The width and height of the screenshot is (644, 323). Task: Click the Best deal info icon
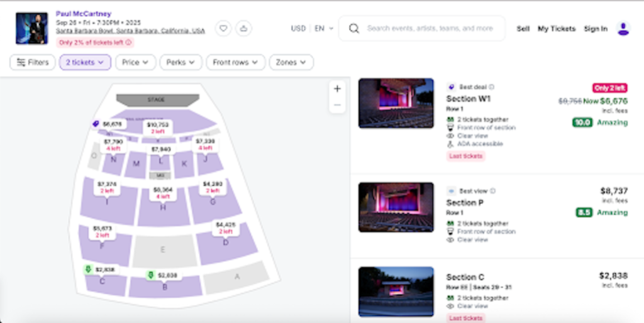(492, 87)
